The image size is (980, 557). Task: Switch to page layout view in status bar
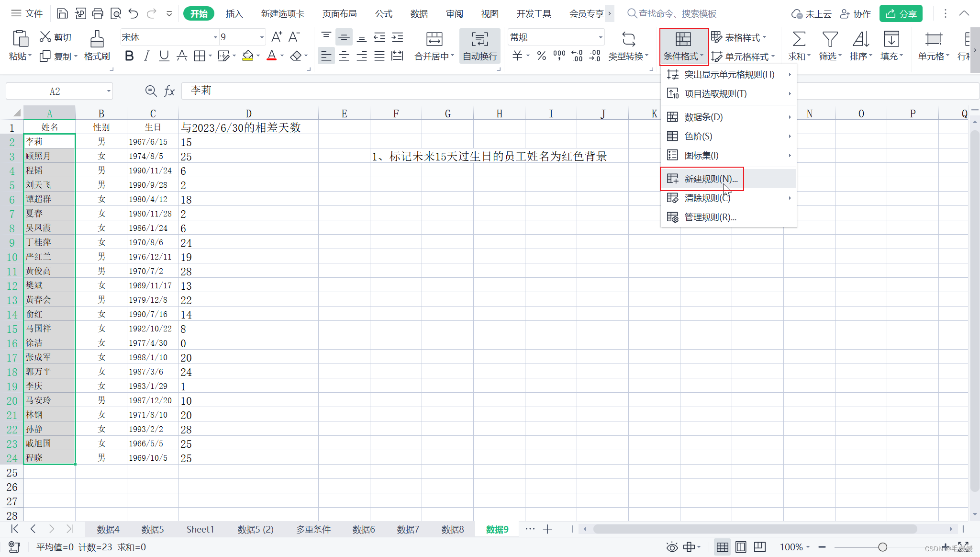(x=741, y=547)
